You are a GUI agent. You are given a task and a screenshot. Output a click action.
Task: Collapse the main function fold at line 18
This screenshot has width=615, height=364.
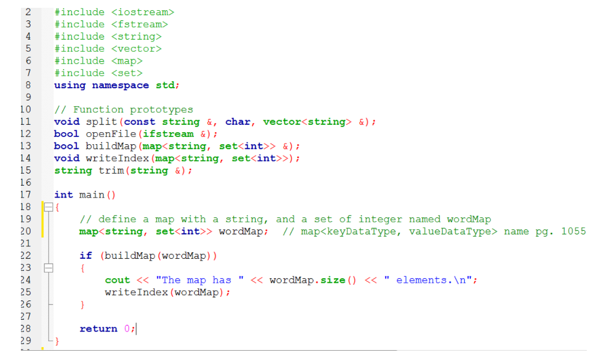click(x=48, y=207)
